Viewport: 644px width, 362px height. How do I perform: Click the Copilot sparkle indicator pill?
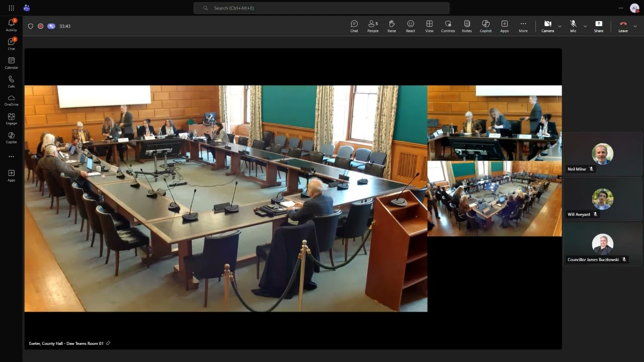click(x=51, y=26)
